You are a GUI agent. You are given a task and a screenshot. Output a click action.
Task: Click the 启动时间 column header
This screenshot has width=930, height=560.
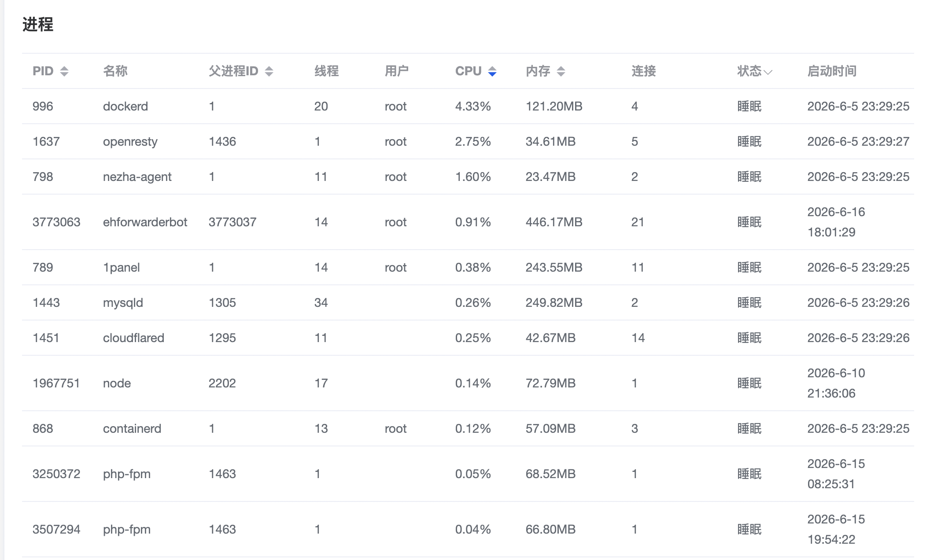(832, 71)
